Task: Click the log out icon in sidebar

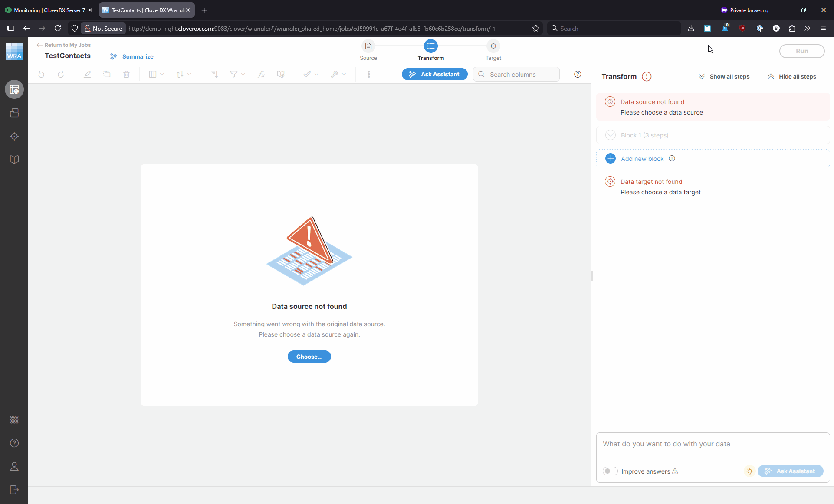Action: point(14,490)
